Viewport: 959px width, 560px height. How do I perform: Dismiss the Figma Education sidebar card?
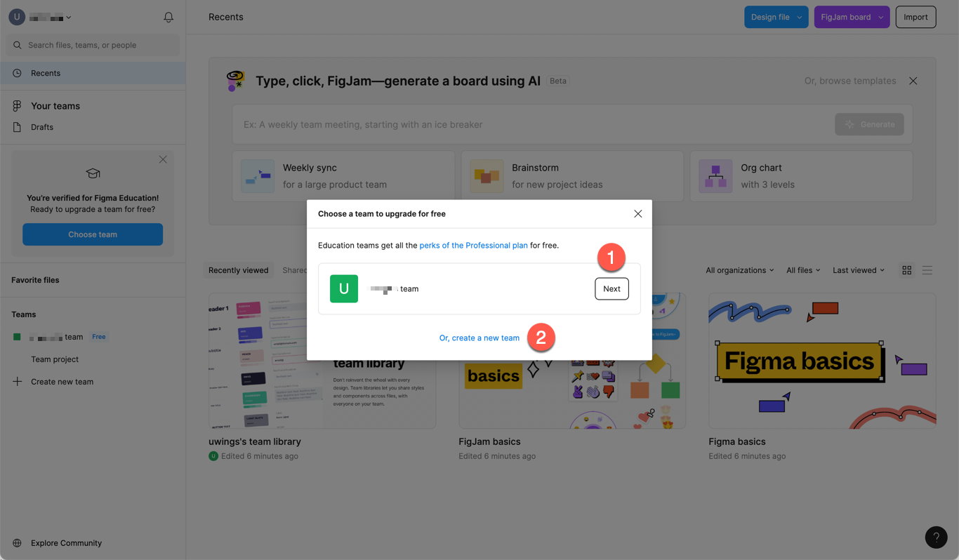163,159
